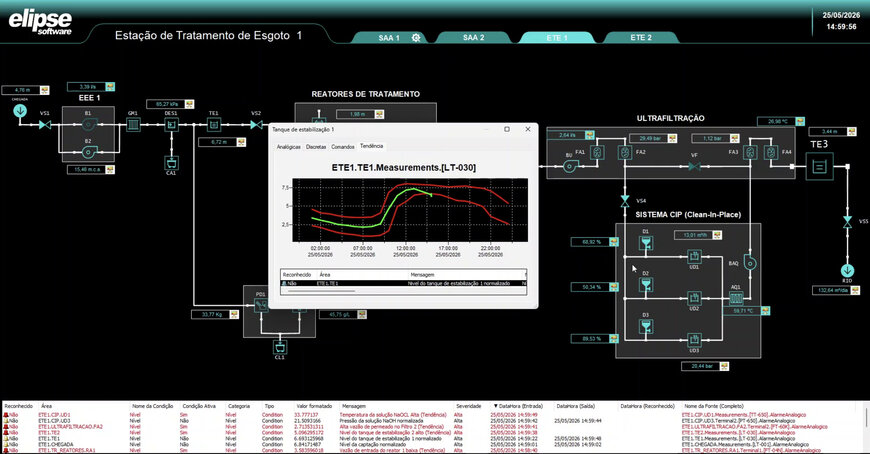Open trend icon beside 15,46 m.c.a value
Viewport: 870px width, 454px height.
(110, 169)
